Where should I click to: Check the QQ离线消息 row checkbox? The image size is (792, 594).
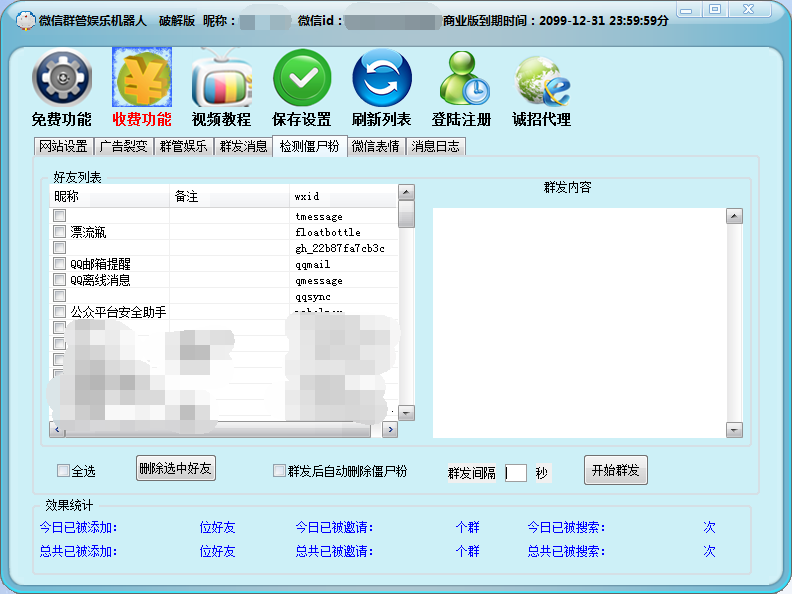(60, 280)
